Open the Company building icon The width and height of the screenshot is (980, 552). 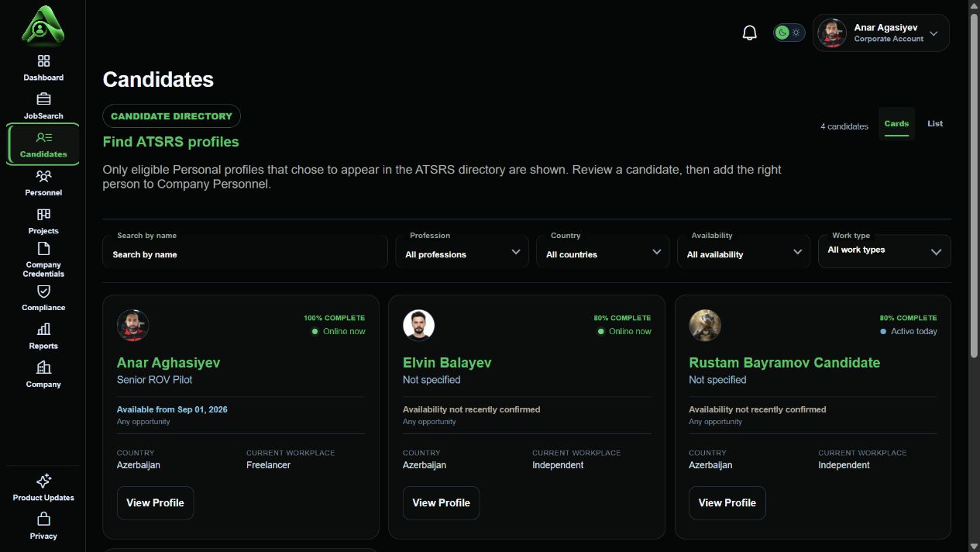pos(43,367)
